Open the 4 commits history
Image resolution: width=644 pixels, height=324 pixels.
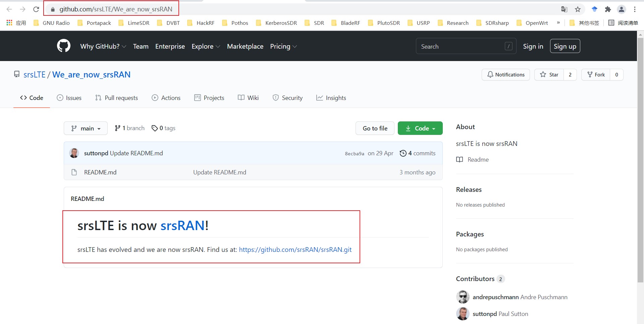coord(418,153)
